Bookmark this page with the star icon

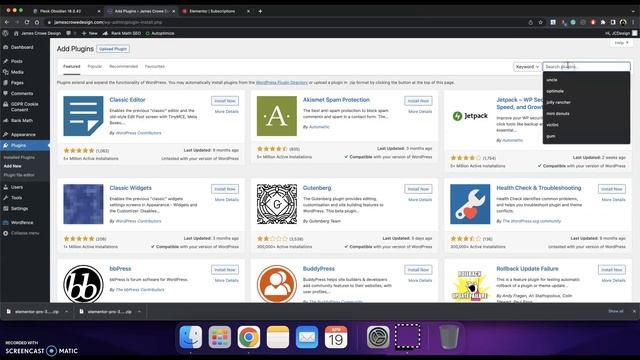tap(540, 22)
